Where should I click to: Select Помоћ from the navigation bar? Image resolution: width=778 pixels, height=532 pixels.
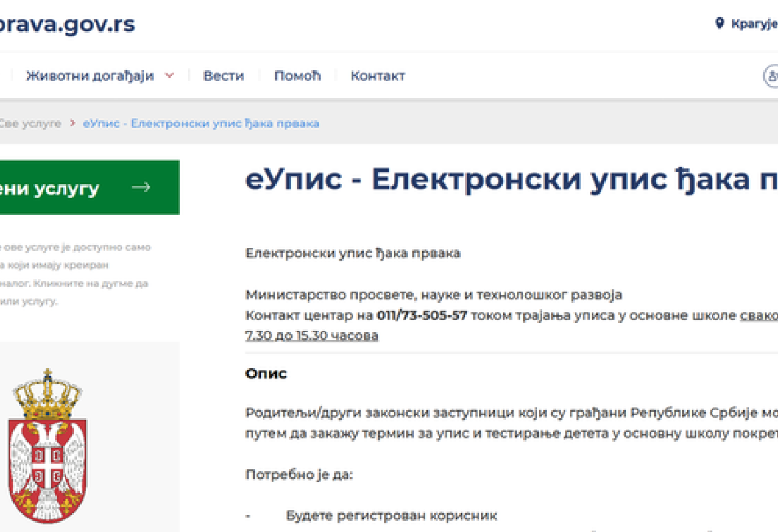click(x=297, y=76)
